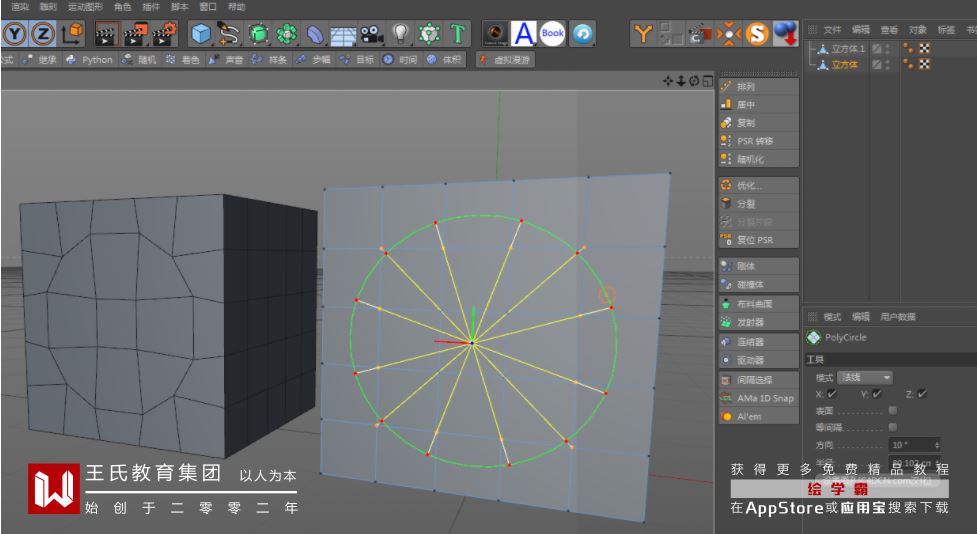This screenshot has width=977, height=534.
Task: Click the AMa 1D Snap button
Action: [x=758, y=398]
